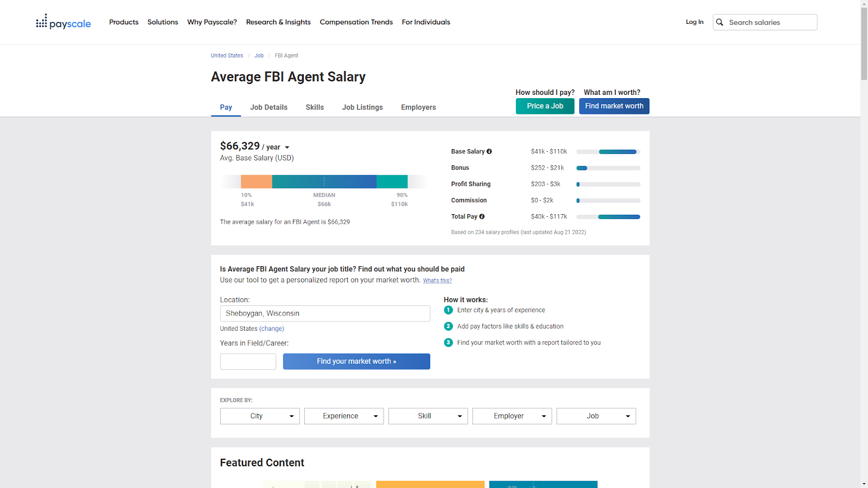Click the Location input field
Image resolution: width=868 pixels, height=488 pixels.
click(325, 313)
